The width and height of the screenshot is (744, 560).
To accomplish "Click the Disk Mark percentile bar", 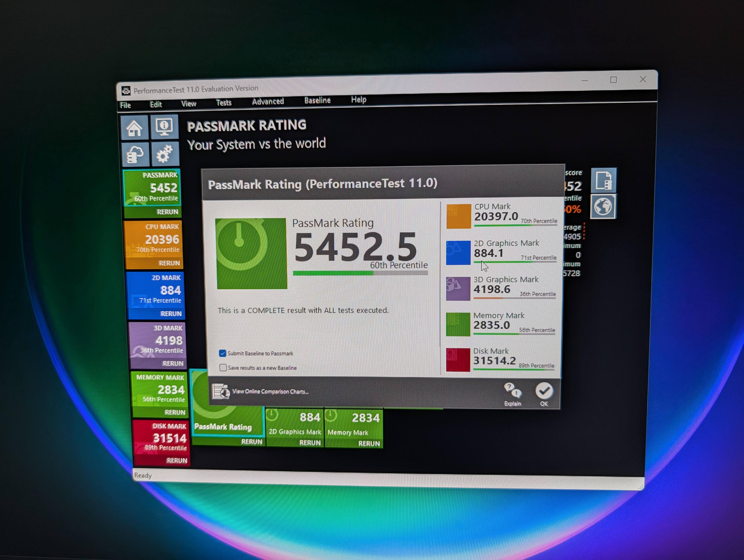I will click(514, 370).
